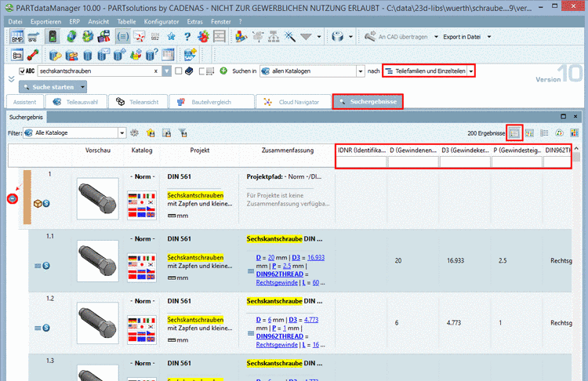Click the globe with green arrows icon
Image resolution: width=588 pixels, height=381 pixels.
coord(71,36)
